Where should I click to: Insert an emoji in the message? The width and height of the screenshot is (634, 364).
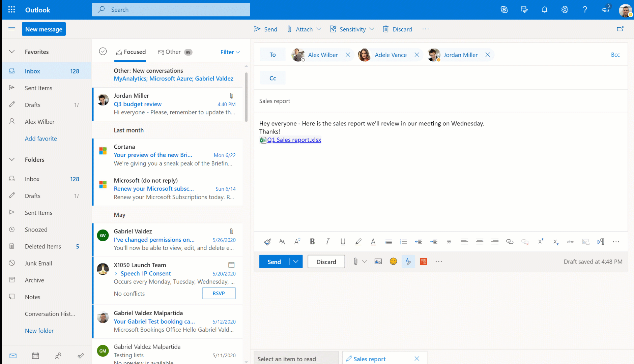click(x=393, y=261)
